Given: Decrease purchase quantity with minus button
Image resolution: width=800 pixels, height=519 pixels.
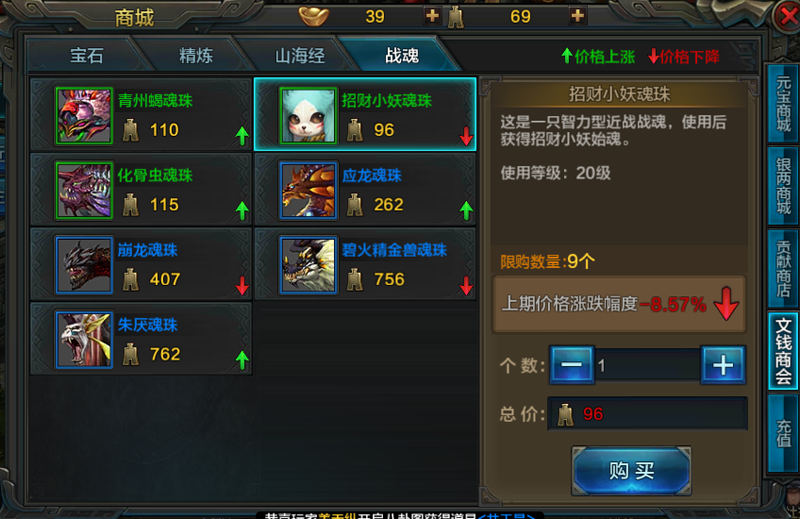Looking at the screenshot, I should pyautogui.click(x=571, y=365).
